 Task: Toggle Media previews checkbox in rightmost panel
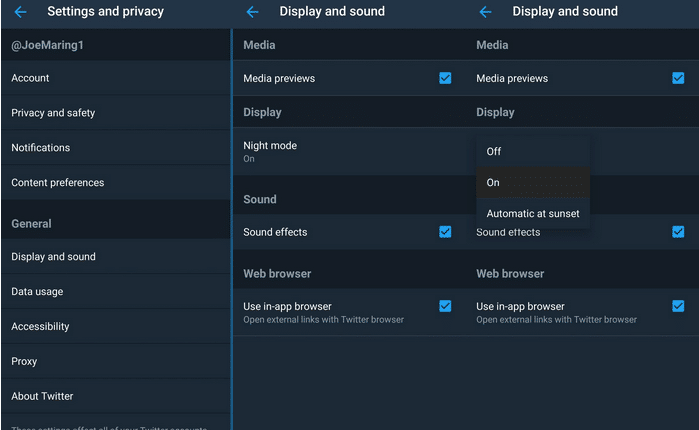pyautogui.click(x=678, y=78)
